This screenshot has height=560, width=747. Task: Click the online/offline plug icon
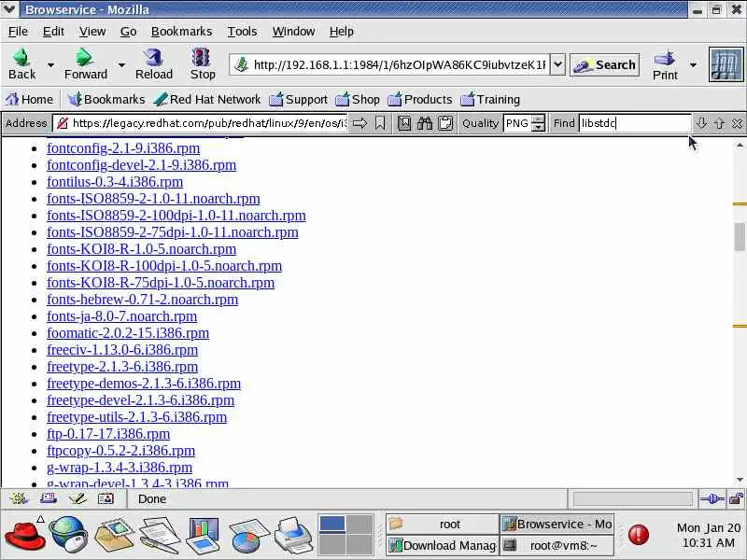(712, 499)
